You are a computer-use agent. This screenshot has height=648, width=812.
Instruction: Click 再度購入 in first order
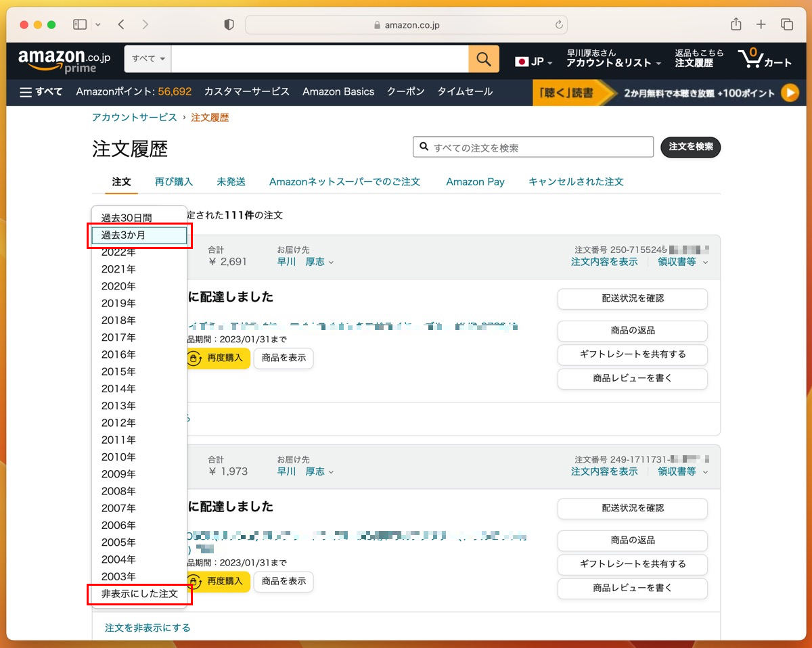coord(217,358)
